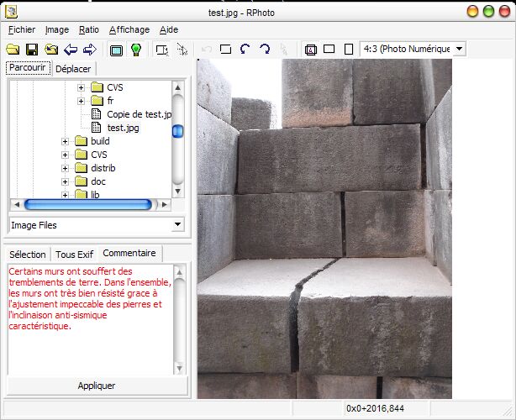Click the open file folder icon
This screenshot has width=516, height=420.
pos(13,50)
